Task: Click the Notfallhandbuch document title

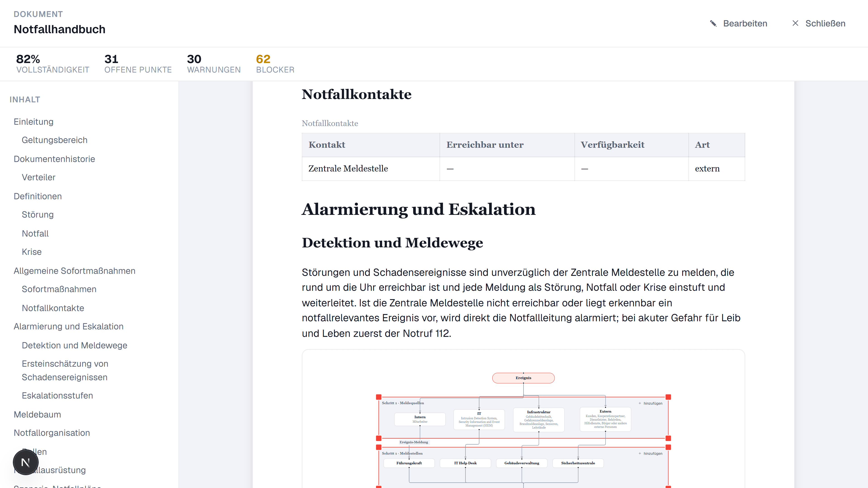Action: (60, 29)
